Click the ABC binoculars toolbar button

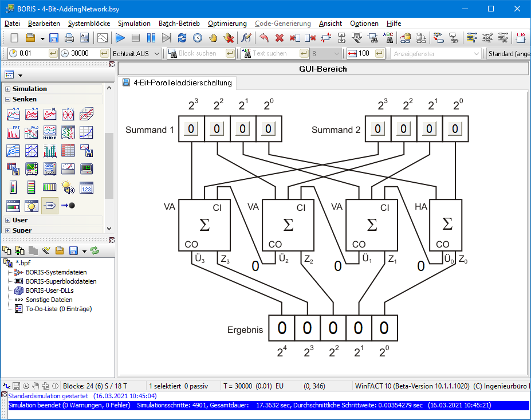tap(388, 38)
